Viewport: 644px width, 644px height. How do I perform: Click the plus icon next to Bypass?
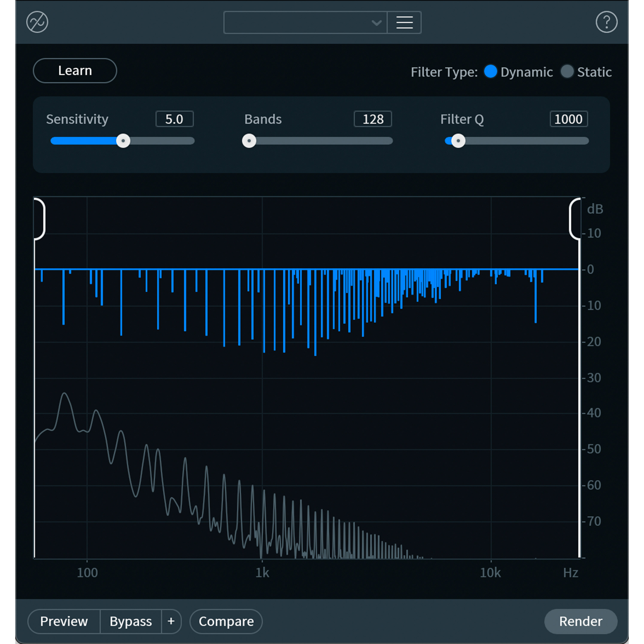[171, 621]
